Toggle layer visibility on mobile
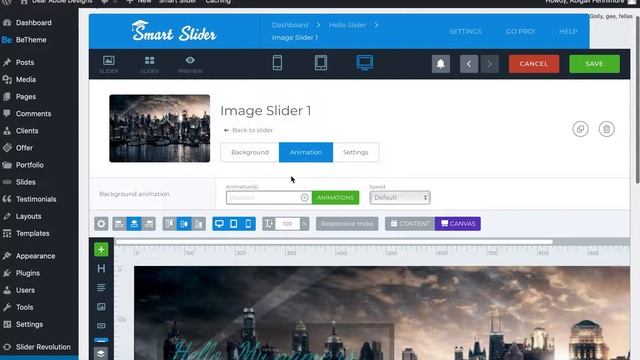This screenshot has width=640, height=360. (248, 224)
